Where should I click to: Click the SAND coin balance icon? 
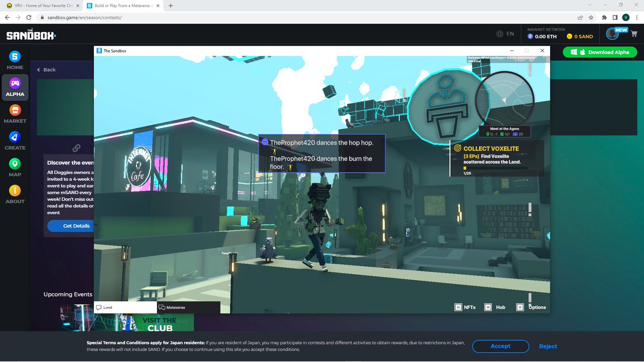tap(569, 36)
